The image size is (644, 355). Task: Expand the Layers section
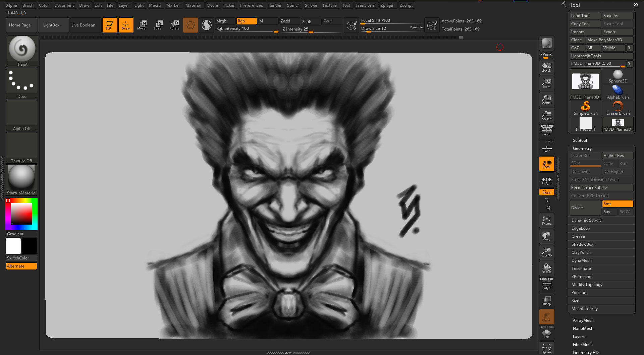(579, 337)
